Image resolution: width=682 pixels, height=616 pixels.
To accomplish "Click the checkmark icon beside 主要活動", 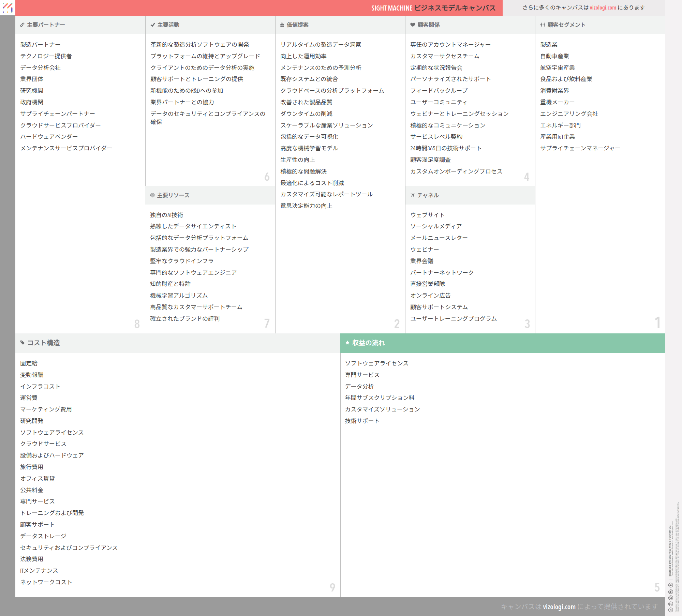I will [152, 25].
